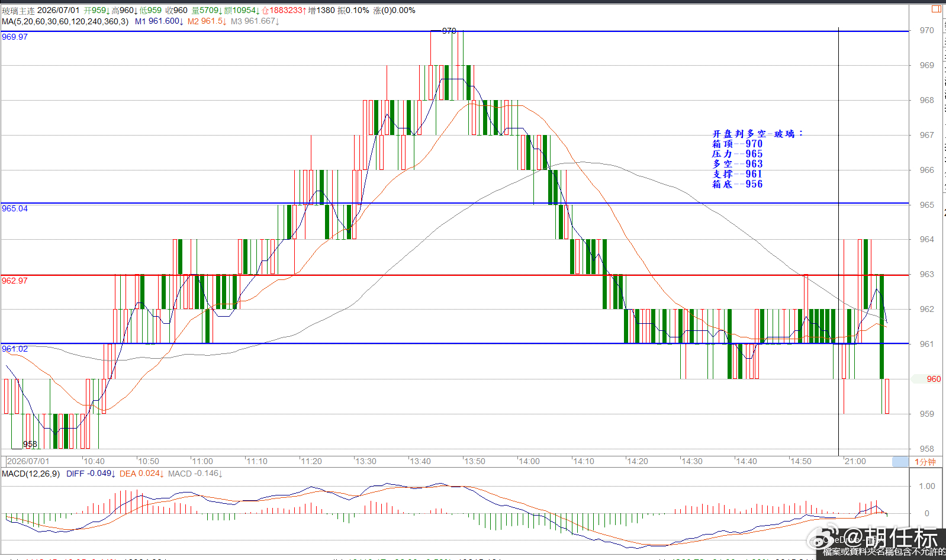This screenshot has height=560, width=946.
Task: Open MA(5,20,60...) indicator parameters label
Action: click(x=65, y=21)
